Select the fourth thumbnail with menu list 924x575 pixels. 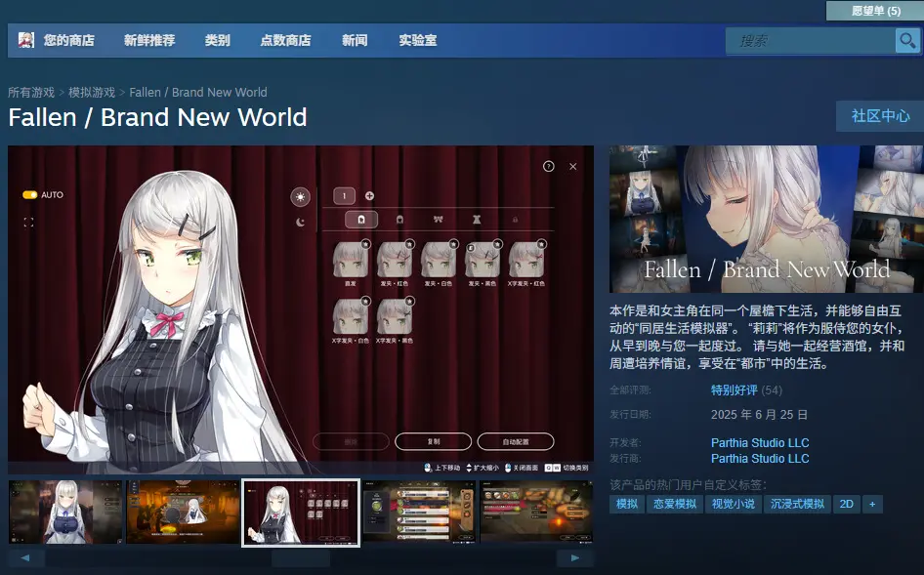coord(419,512)
